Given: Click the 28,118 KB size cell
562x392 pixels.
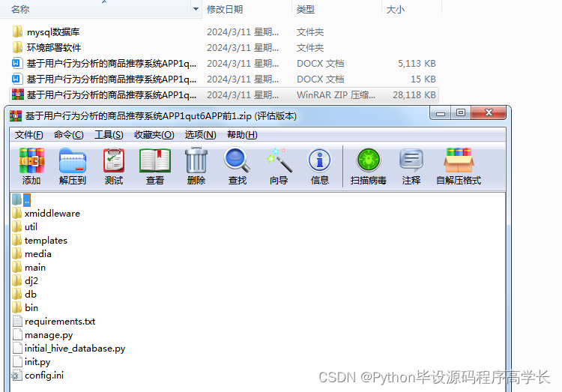Looking at the screenshot, I should (414, 95).
